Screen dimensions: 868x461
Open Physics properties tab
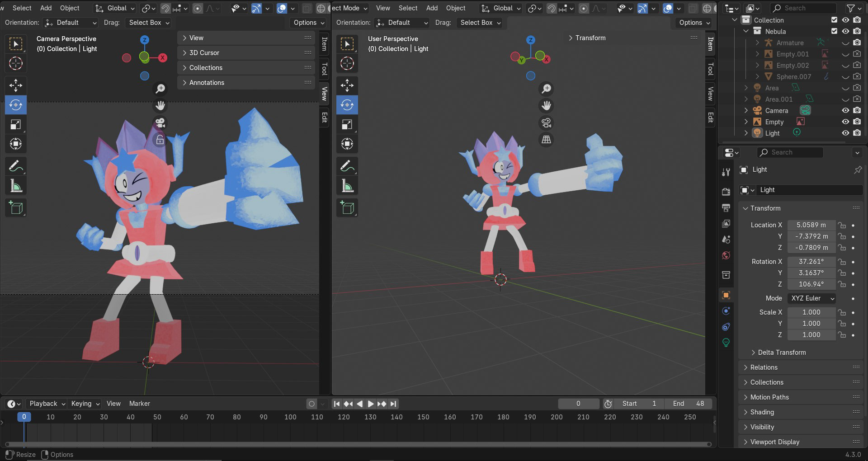pos(726,311)
